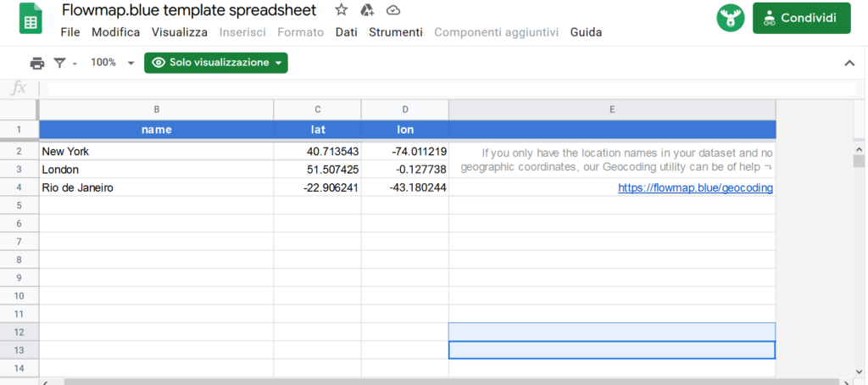This screenshot has height=385, width=868.
Task: Select the column C header
Action: [317, 109]
